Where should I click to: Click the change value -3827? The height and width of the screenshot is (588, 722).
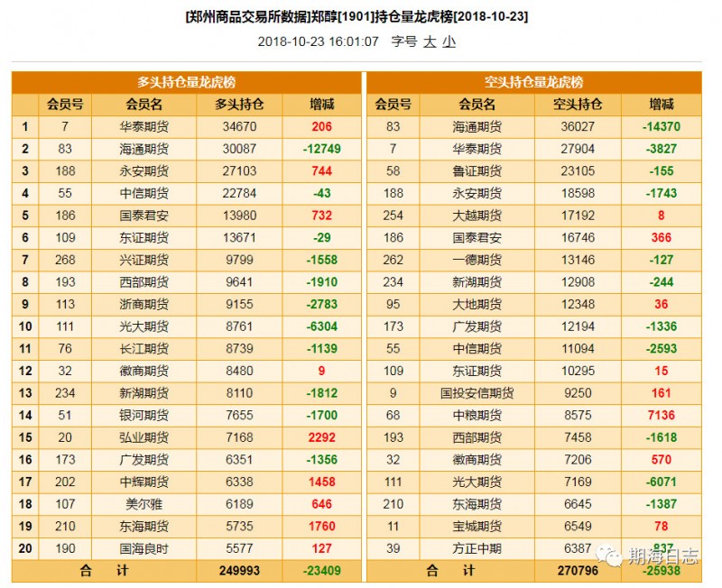point(662,149)
